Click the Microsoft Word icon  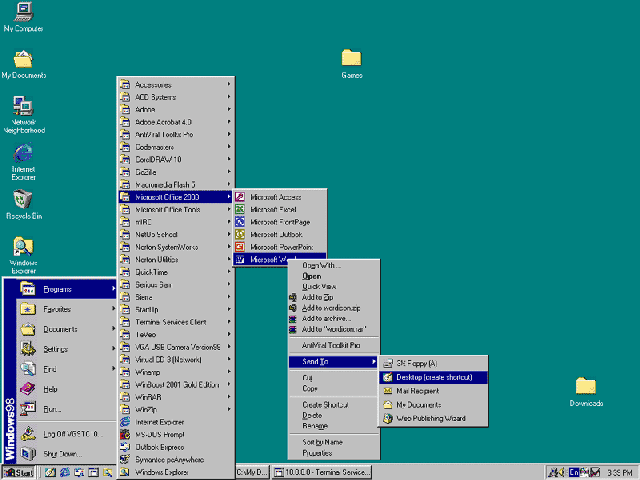(240, 259)
